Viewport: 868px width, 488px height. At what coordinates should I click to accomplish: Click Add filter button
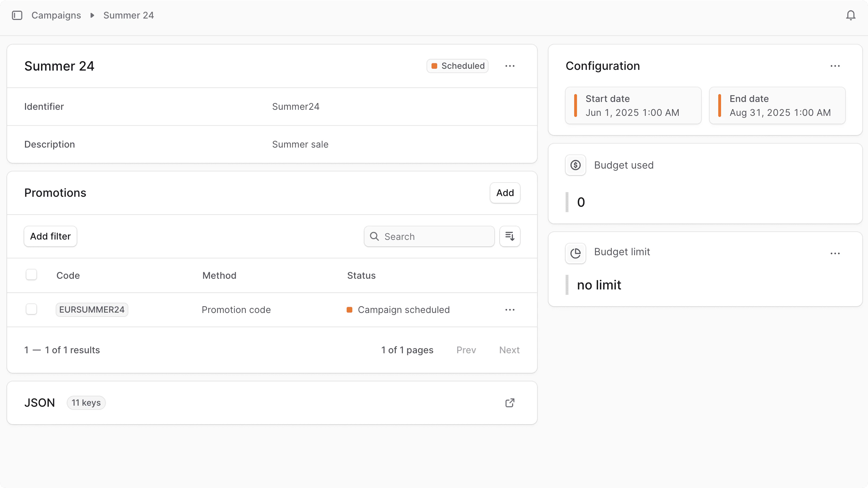(x=50, y=236)
